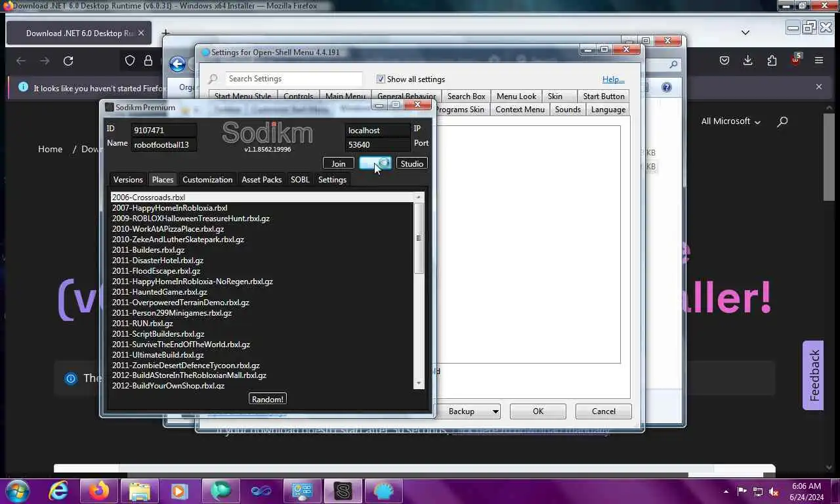Click the uBlock extension icon with badge

tap(795, 60)
